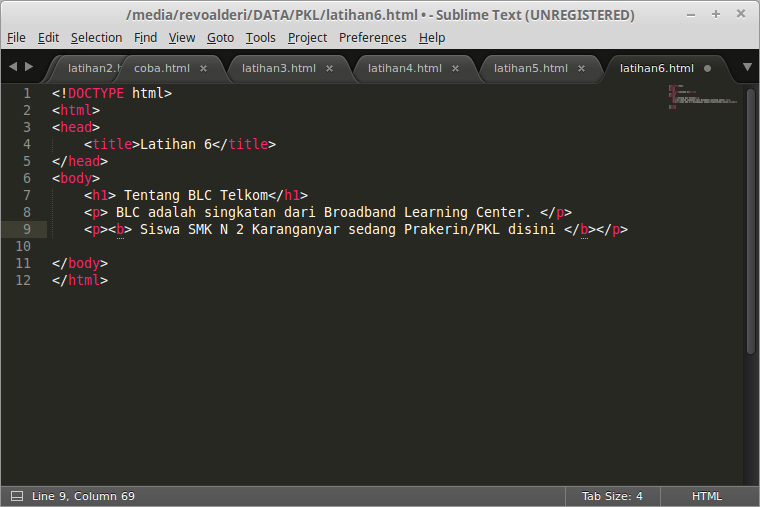The width and height of the screenshot is (760, 507).
Task: Switch to the latihan2.html tab
Action: 92,68
